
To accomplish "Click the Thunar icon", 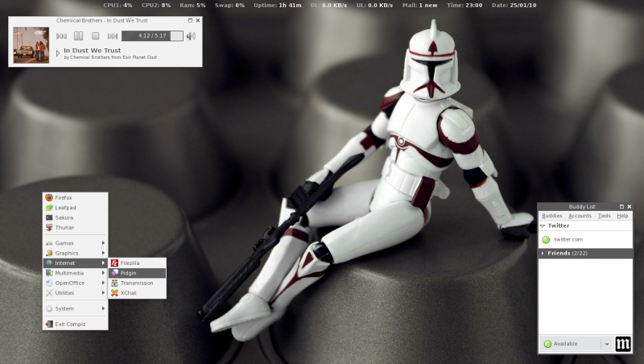I will 49,227.
